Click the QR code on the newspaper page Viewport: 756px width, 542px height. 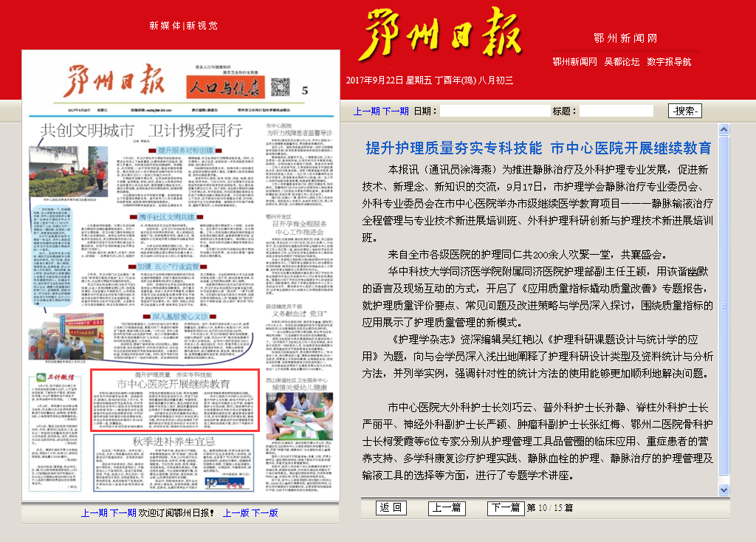[x=280, y=87]
